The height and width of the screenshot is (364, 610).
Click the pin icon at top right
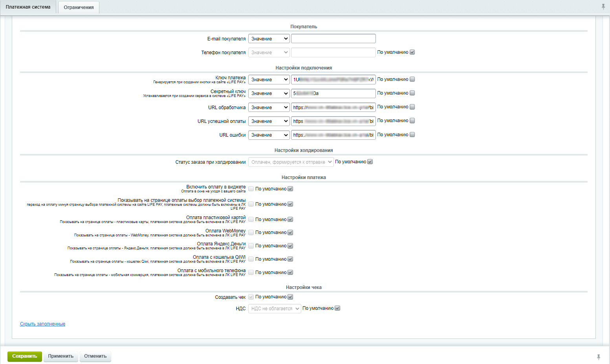pos(603,7)
